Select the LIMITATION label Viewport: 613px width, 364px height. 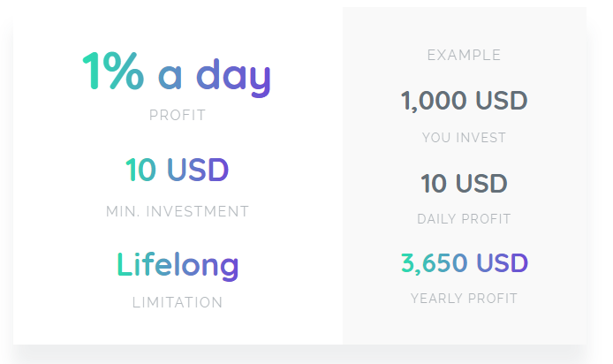(178, 303)
